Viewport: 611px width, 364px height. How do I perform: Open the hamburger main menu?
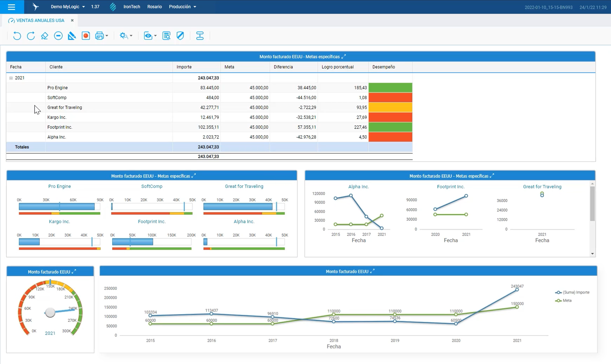12,7
